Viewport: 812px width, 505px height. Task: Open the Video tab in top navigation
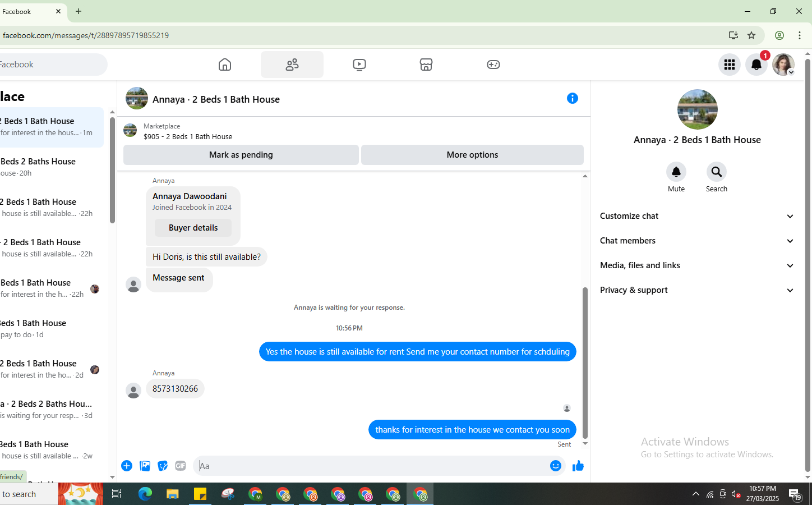coord(359,65)
